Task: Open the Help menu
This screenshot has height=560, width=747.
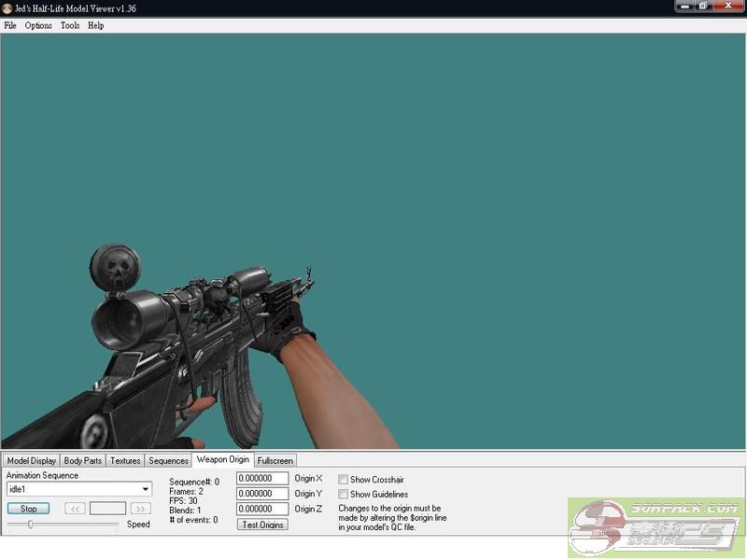Action: pyautogui.click(x=95, y=25)
